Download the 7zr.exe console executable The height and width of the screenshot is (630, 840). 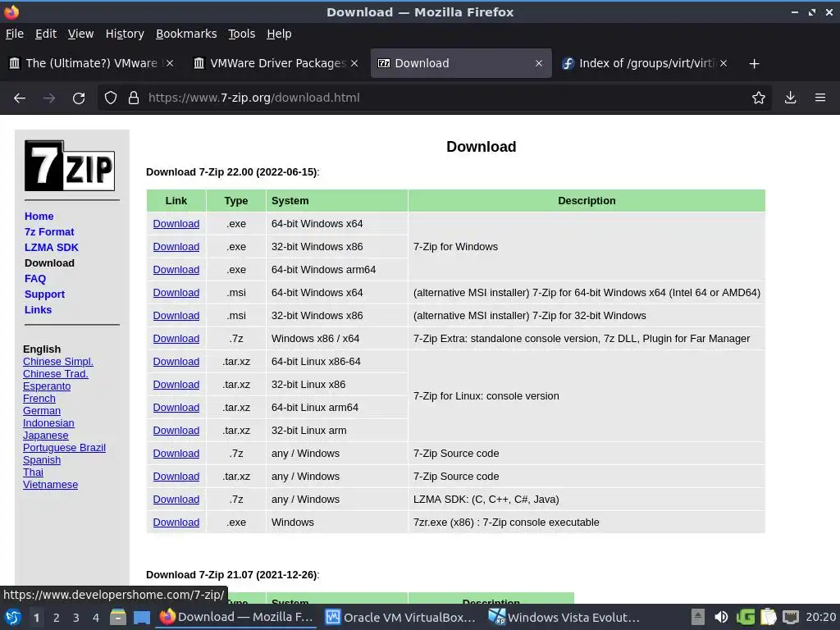pos(176,523)
